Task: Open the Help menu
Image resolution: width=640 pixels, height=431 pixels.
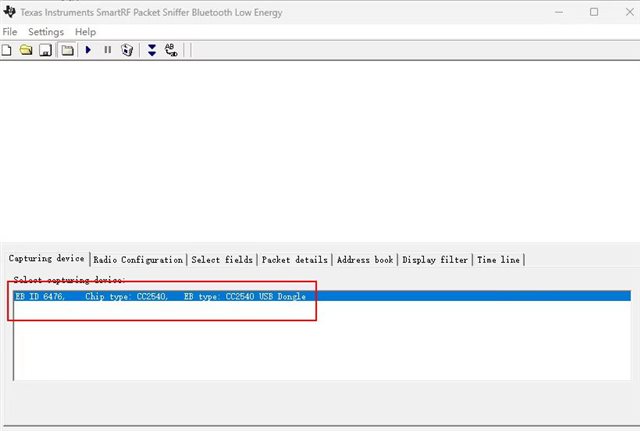Action: coord(85,32)
